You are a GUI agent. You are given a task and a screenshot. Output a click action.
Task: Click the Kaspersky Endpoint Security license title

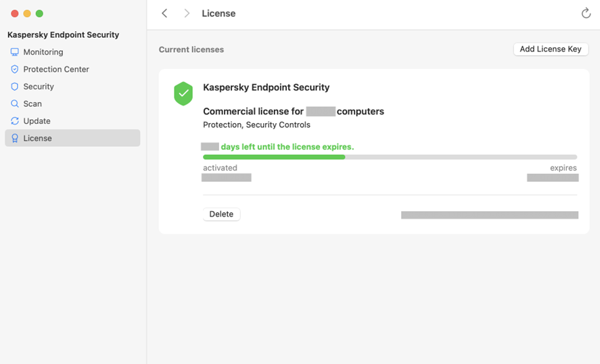pos(267,87)
